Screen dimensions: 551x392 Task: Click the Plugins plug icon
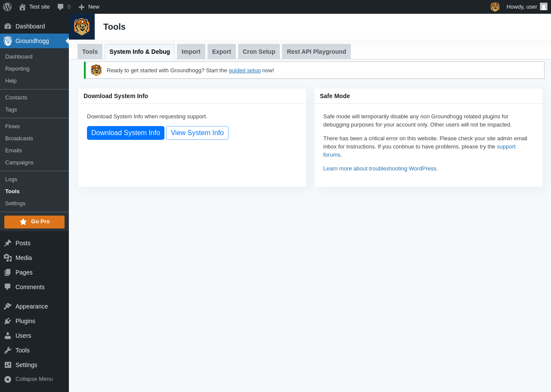[x=8, y=321]
